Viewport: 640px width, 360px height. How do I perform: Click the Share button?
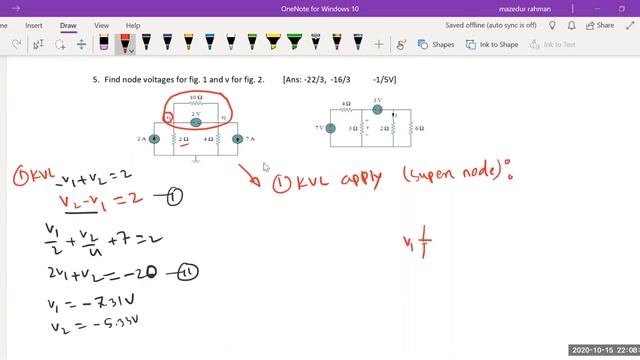coord(600,25)
